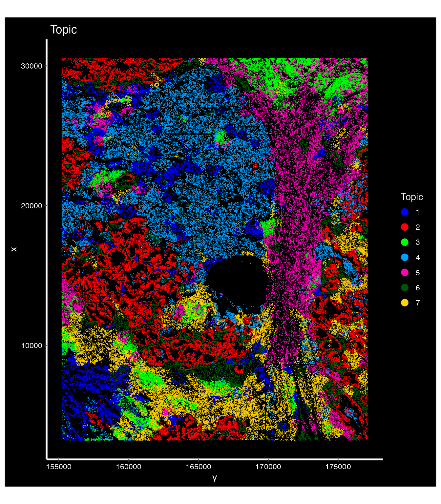Click the horizontal axis title 'y'
The height and width of the screenshot is (504, 441).
coord(215,478)
